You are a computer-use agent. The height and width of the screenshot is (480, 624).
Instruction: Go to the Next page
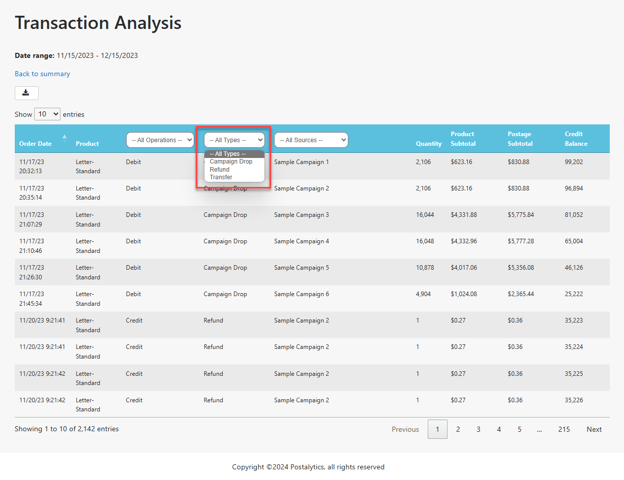[x=594, y=429]
